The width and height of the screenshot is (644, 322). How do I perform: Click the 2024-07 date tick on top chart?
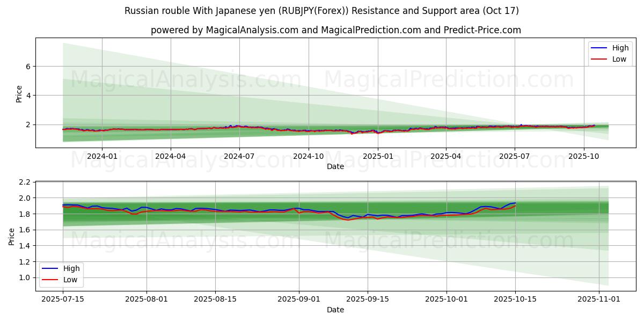point(239,156)
